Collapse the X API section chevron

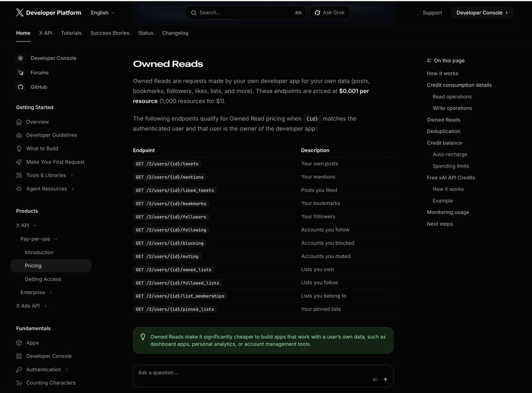[35, 225]
